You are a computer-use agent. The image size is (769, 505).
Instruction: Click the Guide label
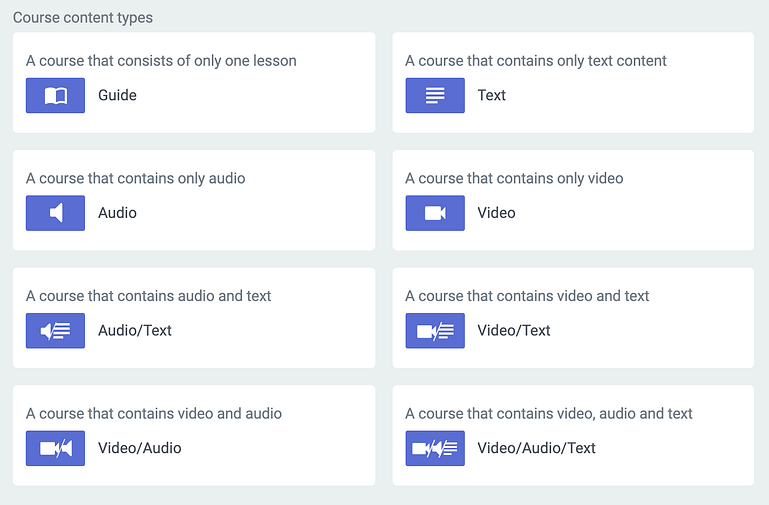(x=117, y=95)
